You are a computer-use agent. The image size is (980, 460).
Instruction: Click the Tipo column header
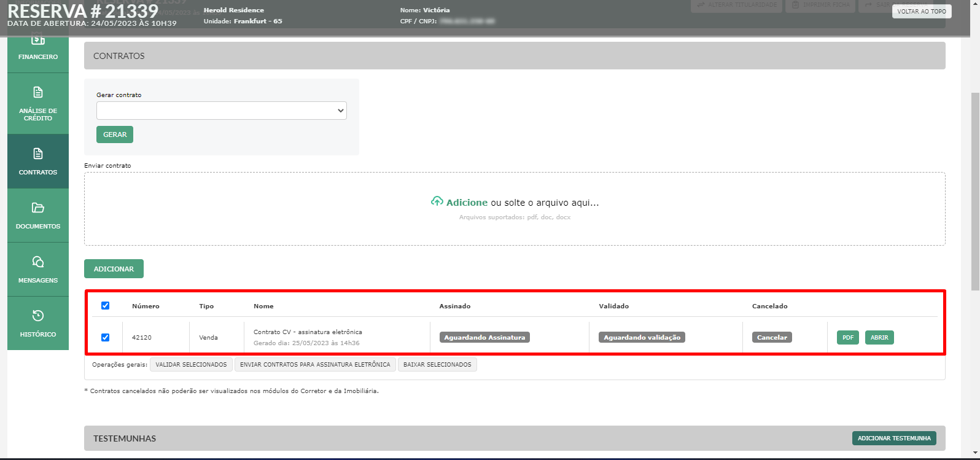[206, 306]
